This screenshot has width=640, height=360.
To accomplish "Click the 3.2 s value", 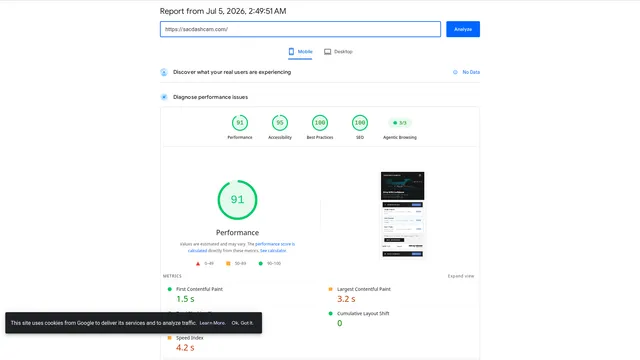I will coord(346,299).
